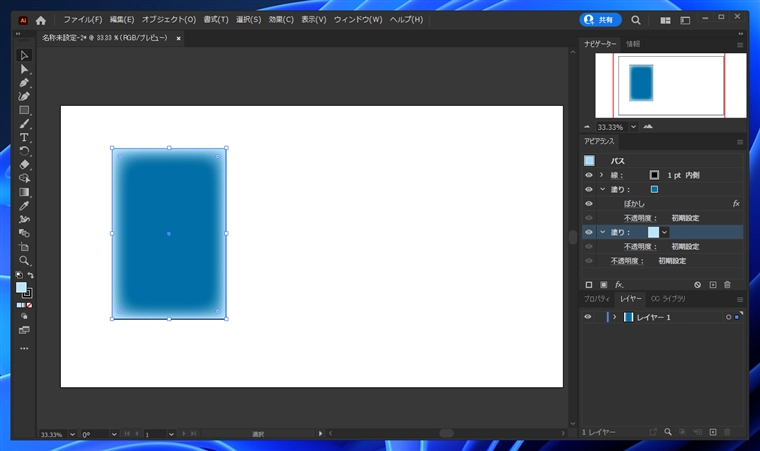760x451 pixels.
Task: Select the Rotate tool
Action: [x=24, y=151]
